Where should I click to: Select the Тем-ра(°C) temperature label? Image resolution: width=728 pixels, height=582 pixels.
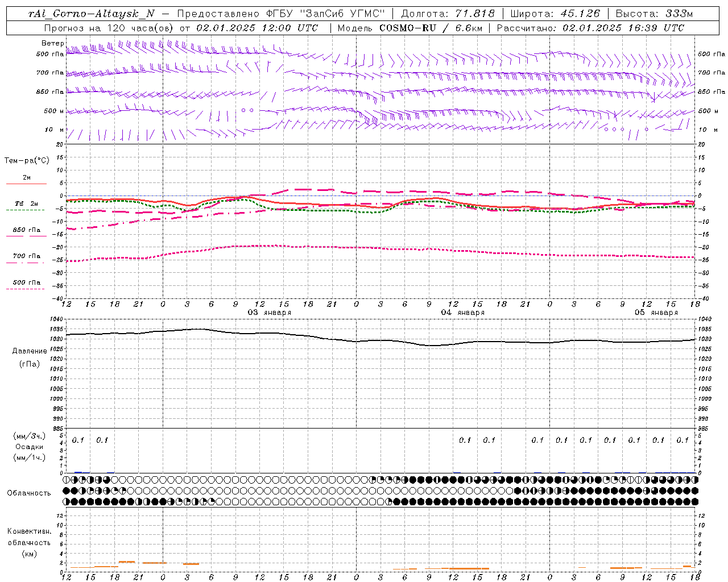27,161
